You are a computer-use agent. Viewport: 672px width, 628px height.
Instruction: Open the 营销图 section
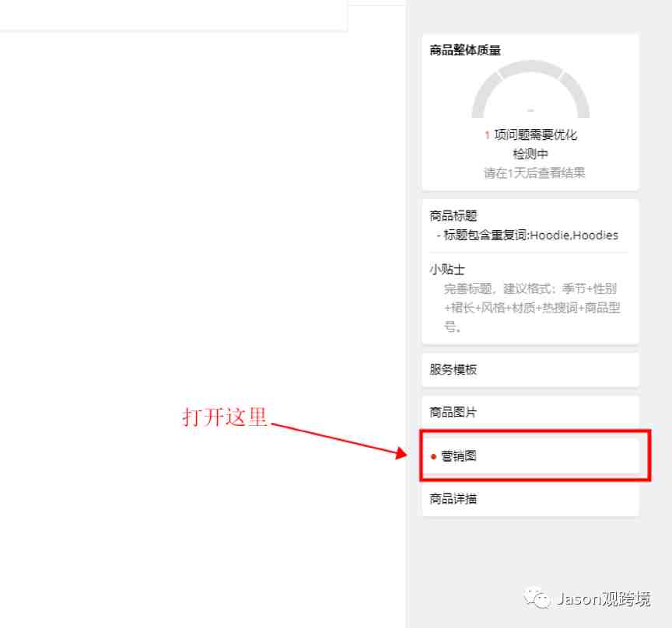[530, 455]
